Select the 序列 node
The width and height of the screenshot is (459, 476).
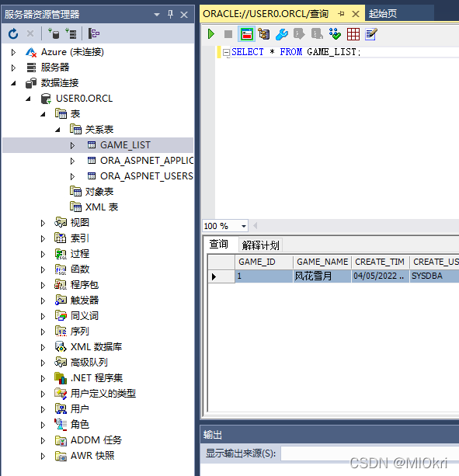[x=80, y=332]
